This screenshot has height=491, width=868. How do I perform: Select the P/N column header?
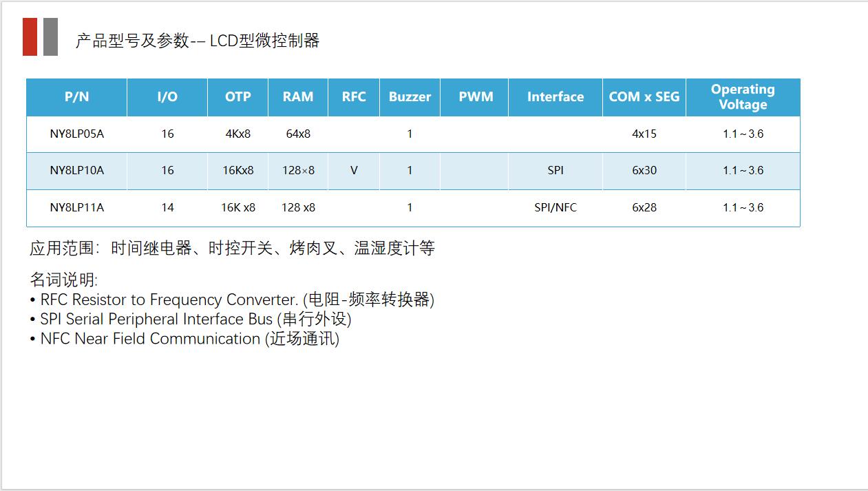[76, 97]
